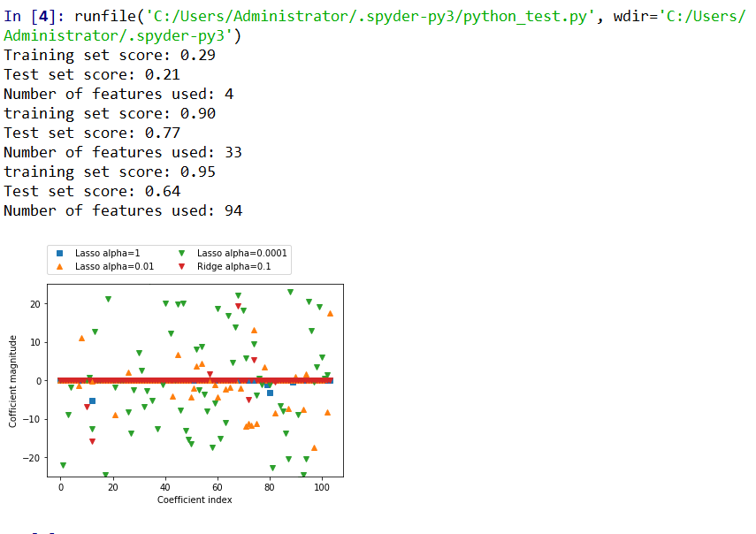Pick the orange triangle point at far right top
Viewport: 756px width, 534px height.
(x=330, y=313)
